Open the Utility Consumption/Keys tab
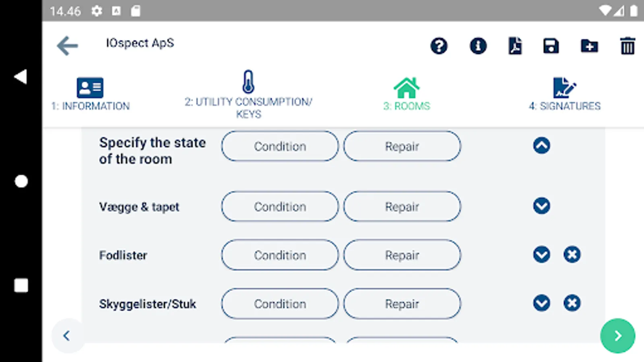644x362 pixels. coord(248,95)
